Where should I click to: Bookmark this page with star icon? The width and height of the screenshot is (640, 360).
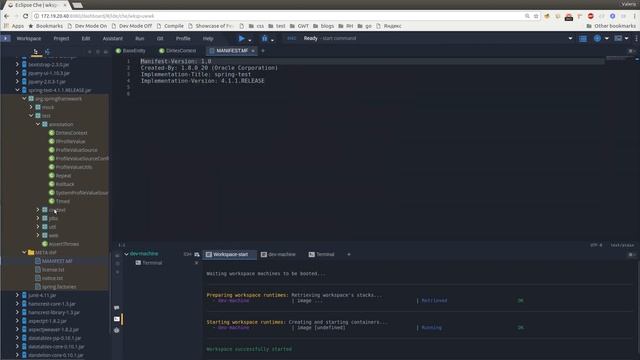(536, 16)
